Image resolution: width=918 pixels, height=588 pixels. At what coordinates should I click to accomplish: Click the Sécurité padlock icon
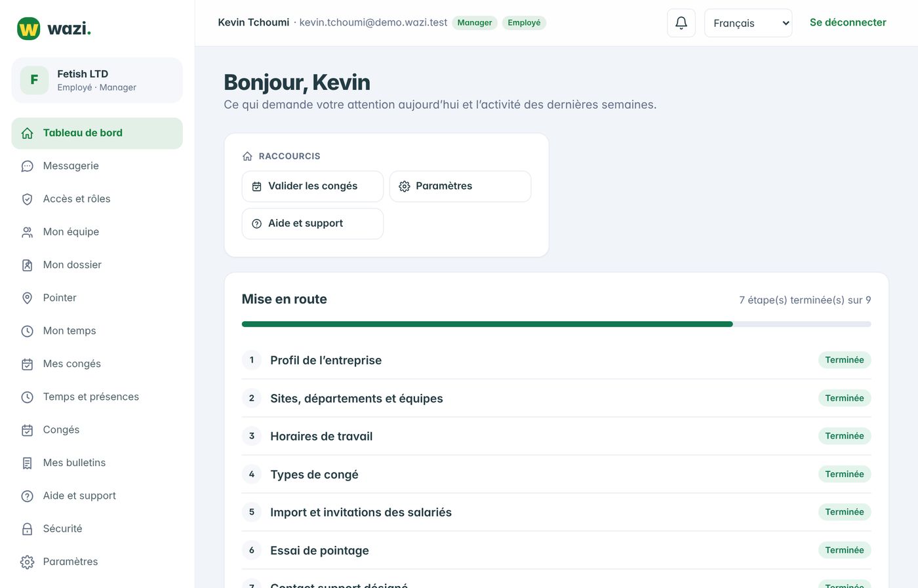coord(27,529)
